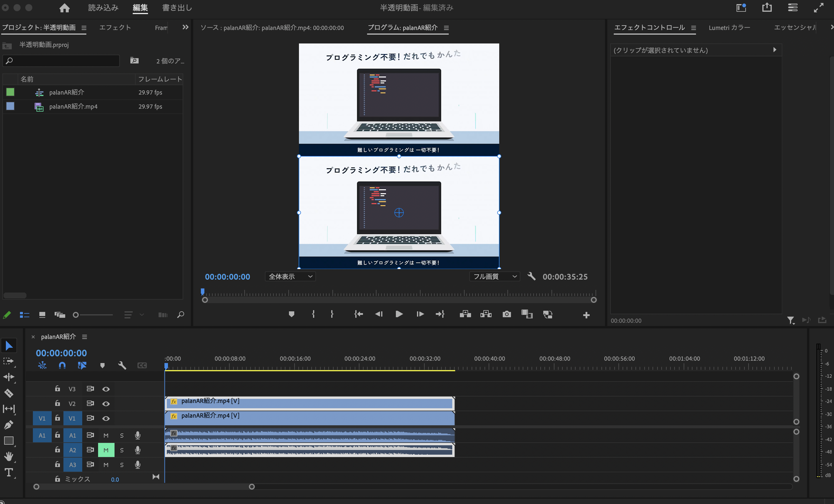Select the Type tool
The width and height of the screenshot is (834, 504).
9,473
